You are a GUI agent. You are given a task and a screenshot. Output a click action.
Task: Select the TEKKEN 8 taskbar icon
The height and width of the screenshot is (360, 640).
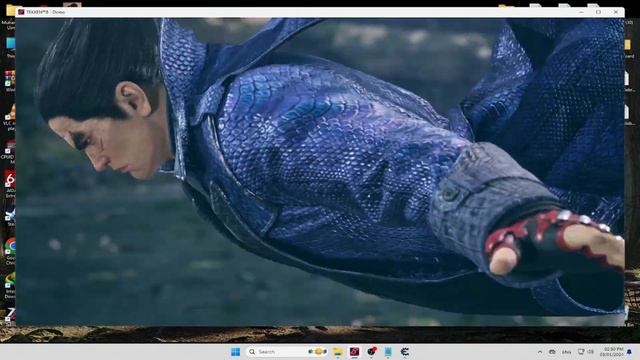click(354, 352)
